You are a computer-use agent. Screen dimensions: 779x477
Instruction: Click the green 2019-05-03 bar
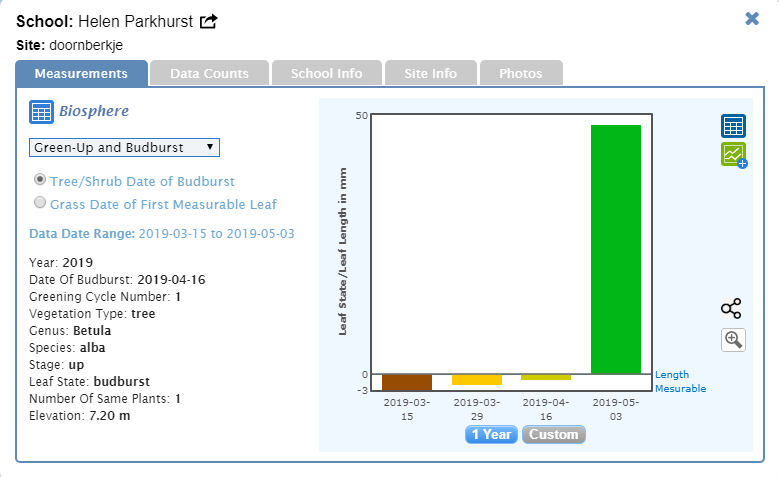coord(615,249)
